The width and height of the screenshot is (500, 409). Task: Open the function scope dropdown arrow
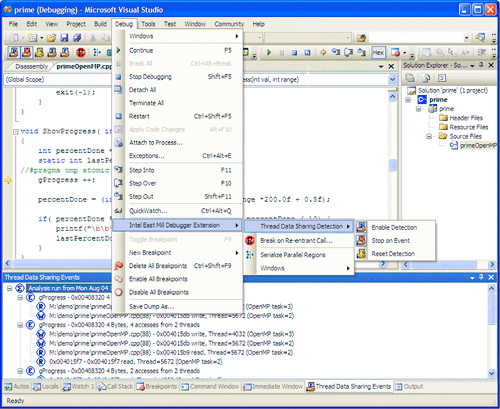click(392, 80)
